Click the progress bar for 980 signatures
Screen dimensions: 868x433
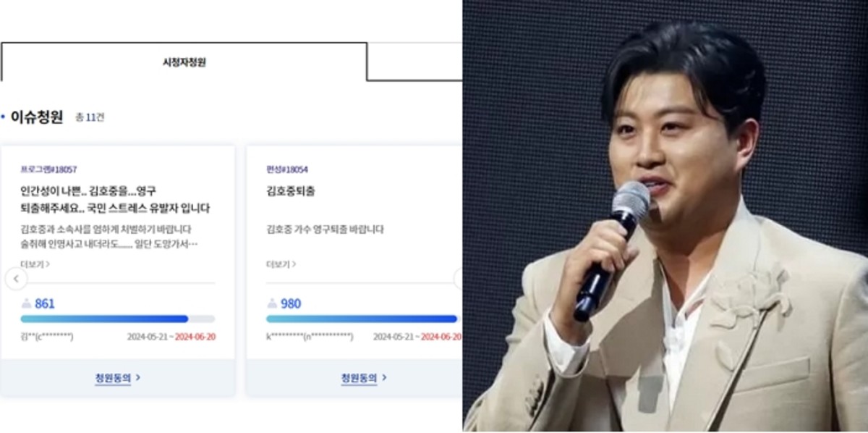[362, 319]
